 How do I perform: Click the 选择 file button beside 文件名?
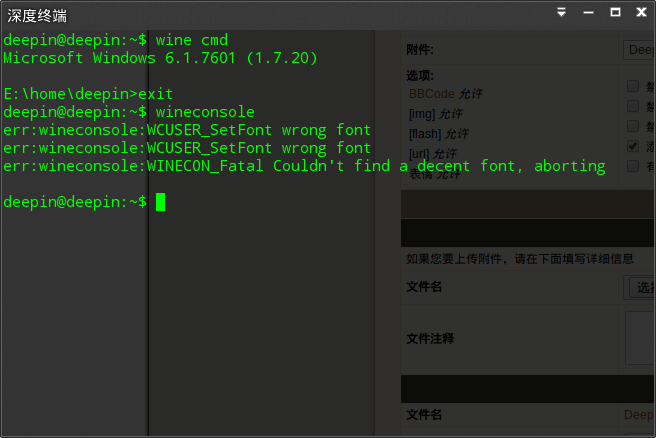coord(643,287)
